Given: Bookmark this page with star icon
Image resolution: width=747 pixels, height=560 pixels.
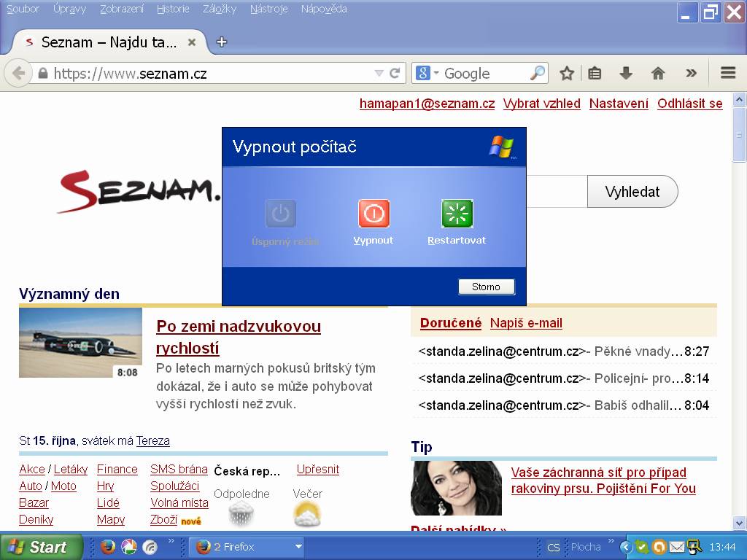Looking at the screenshot, I should 566,74.
